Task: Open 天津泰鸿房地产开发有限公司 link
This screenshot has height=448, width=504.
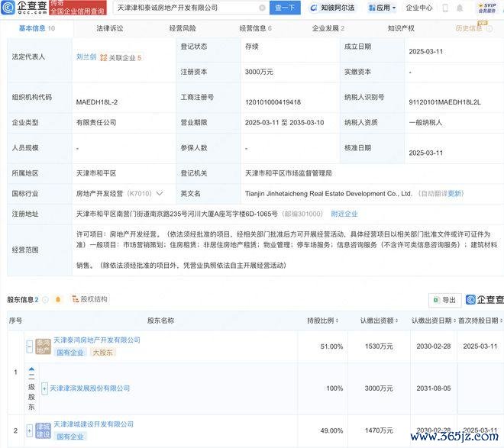Action: (x=97, y=340)
